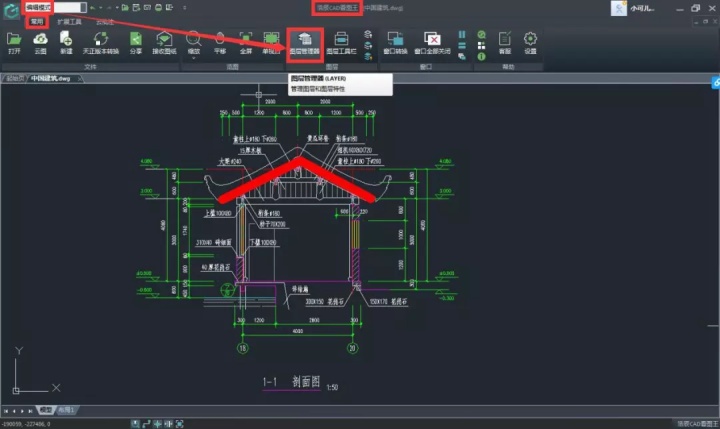Screen dimensions: 720x429
Task: Switch to the 扩展工具 ribbon tab
Action: [69, 22]
